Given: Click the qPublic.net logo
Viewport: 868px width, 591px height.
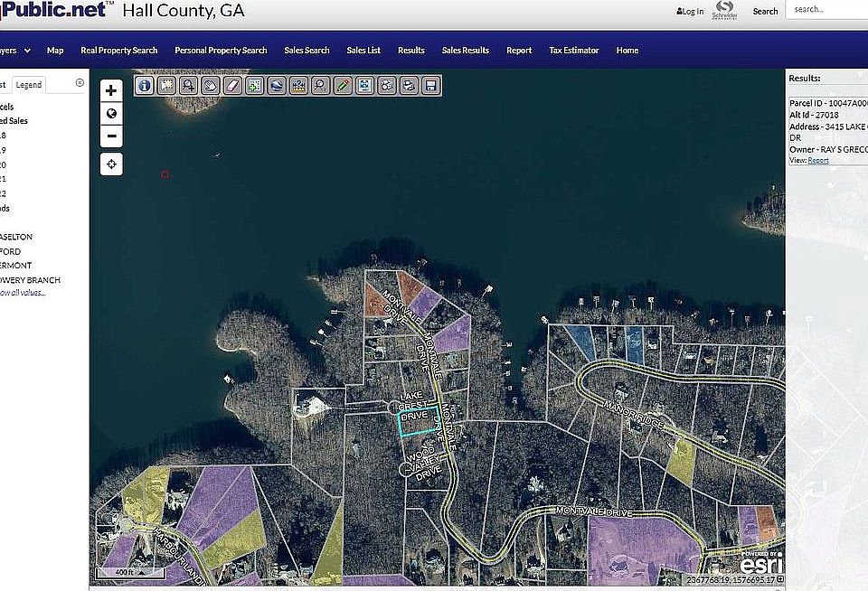Looking at the screenshot, I should pyautogui.click(x=55, y=9).
